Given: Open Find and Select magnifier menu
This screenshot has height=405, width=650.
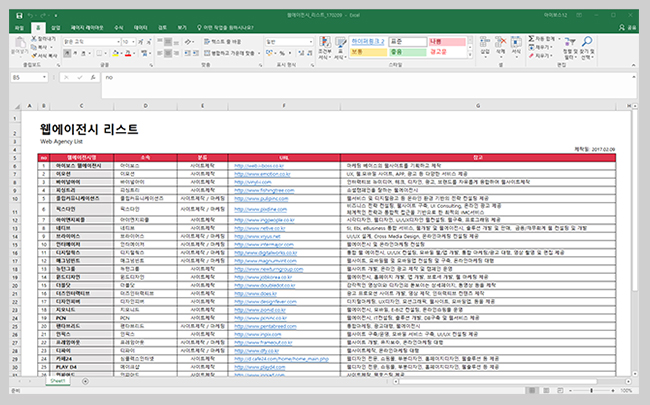Looking at the screenshot, I should [x=587, y=48].
